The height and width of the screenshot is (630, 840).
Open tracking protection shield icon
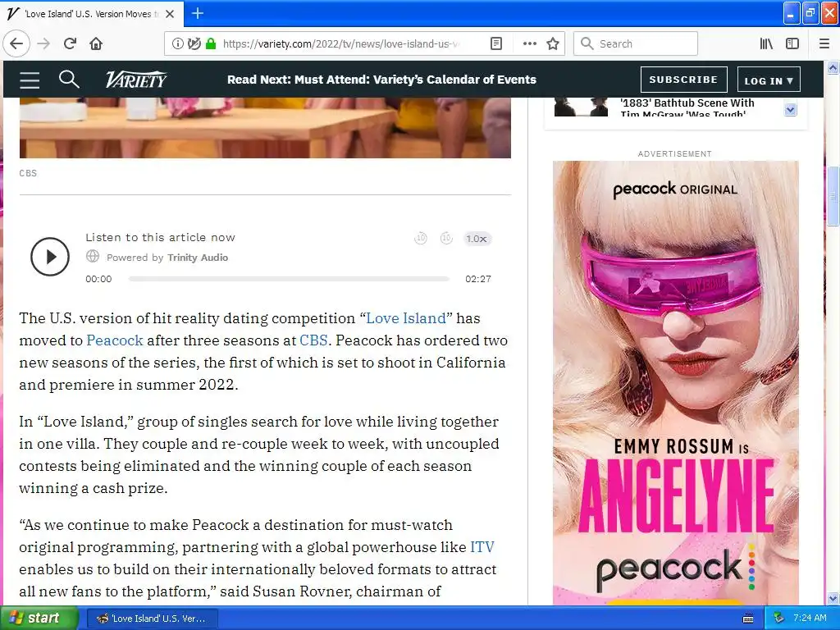(x=194, y=43)
